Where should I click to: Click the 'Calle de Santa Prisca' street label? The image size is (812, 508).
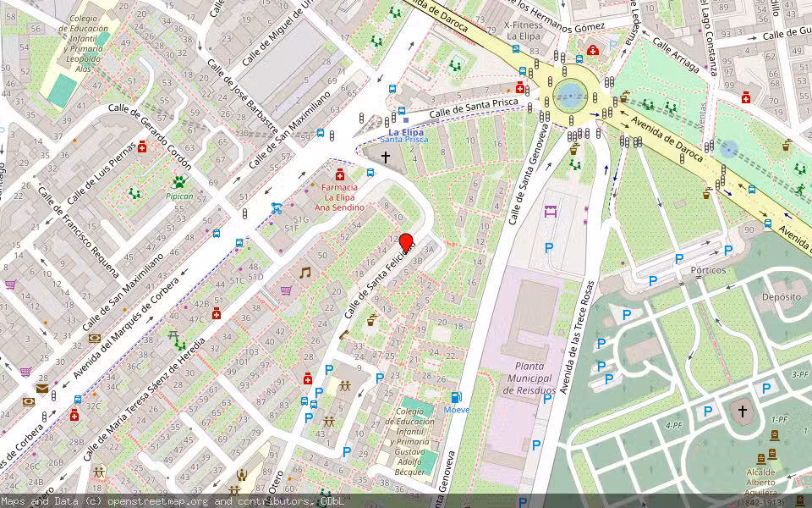click(474, 108)
